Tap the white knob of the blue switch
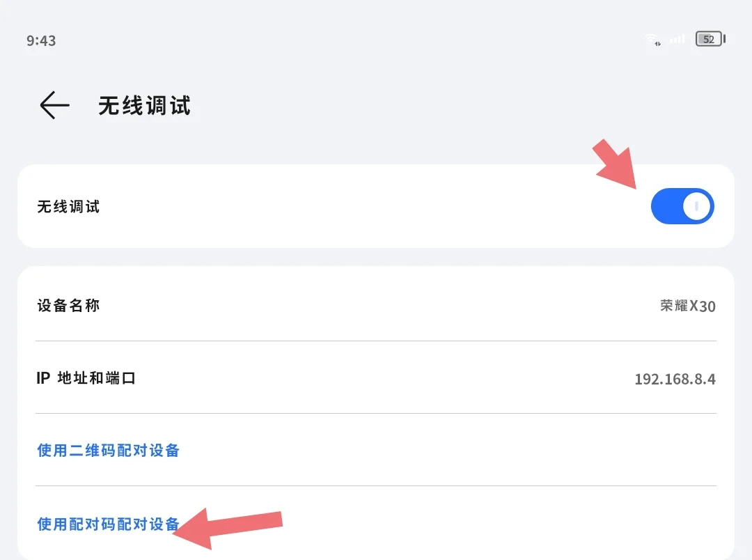The image size is (752, 560). (x=696, y=206)
